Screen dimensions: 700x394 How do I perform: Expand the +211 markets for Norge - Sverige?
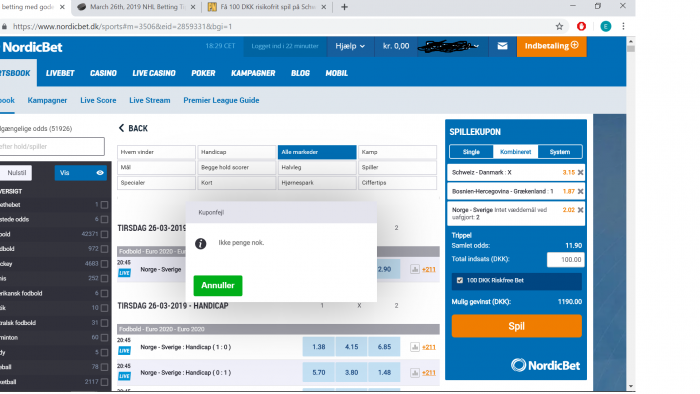429,270
